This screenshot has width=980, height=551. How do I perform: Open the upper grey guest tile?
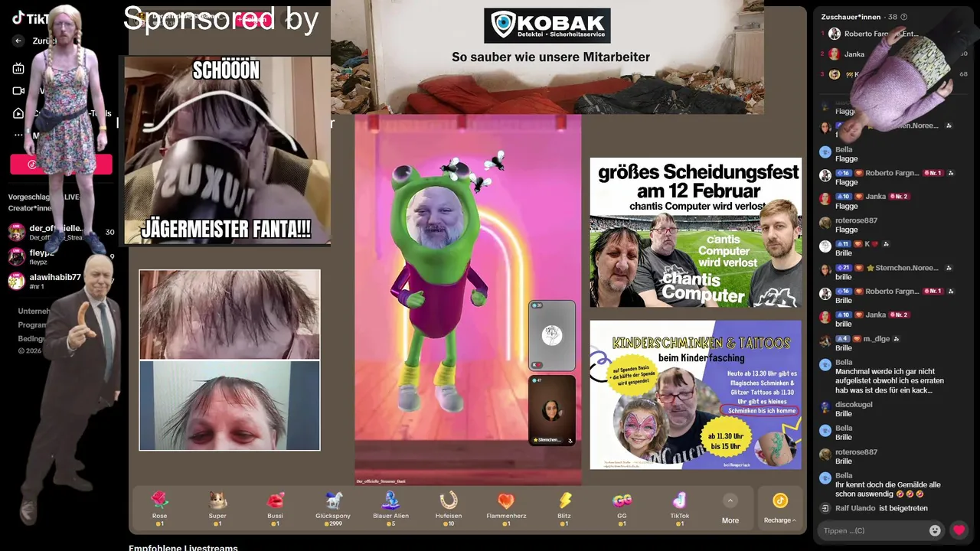[x=552, y=335]
